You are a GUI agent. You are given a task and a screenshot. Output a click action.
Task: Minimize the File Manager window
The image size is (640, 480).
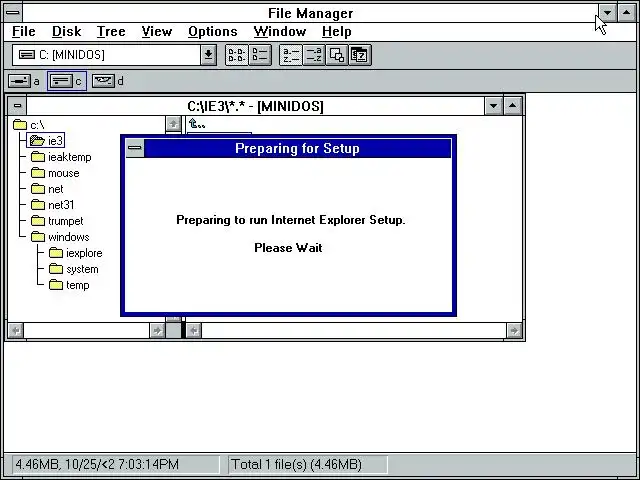click(607, 13)
